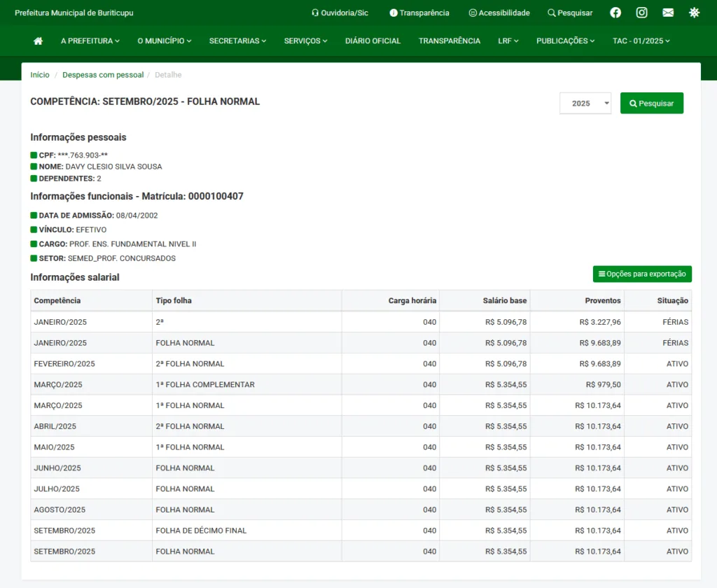717x588 pixels.
Task: Expand the SECRETARIAS dropdown menu
Action: click(237, 41)
